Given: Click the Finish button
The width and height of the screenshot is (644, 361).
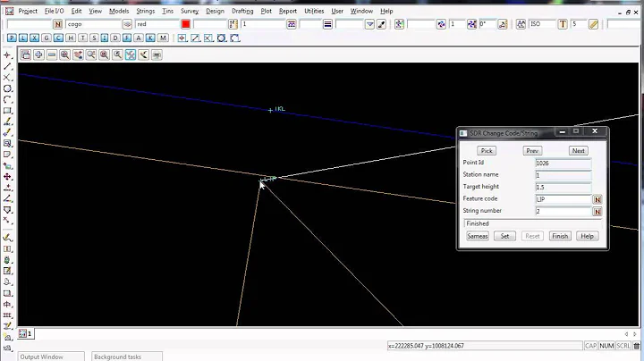Looking at the screenshot, I should 560,236.
